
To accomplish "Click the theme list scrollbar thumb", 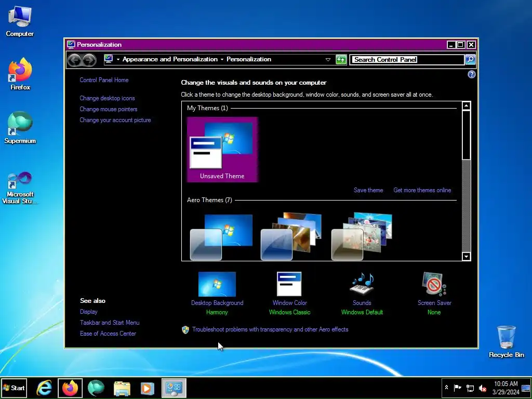I will click(466, 135).
